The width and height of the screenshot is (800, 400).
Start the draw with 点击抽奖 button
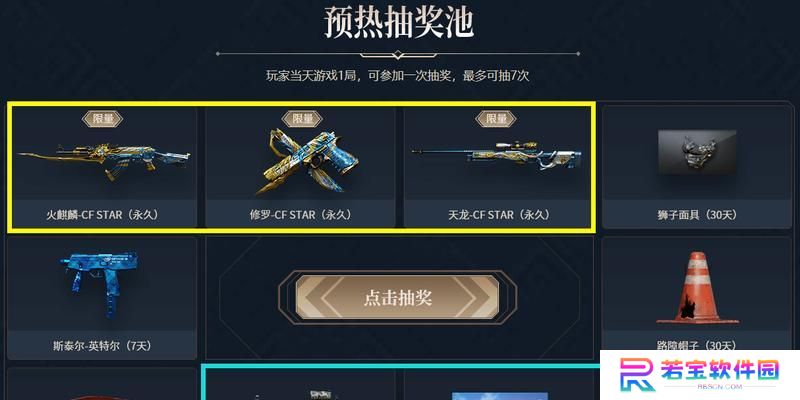pyautogui.click(x=397, y=297)
